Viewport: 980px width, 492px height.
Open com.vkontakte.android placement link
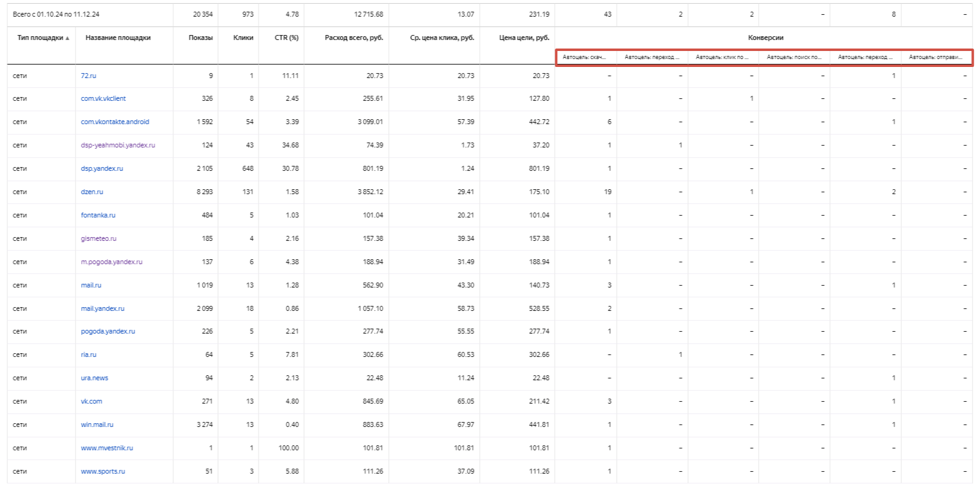(115, 122)
